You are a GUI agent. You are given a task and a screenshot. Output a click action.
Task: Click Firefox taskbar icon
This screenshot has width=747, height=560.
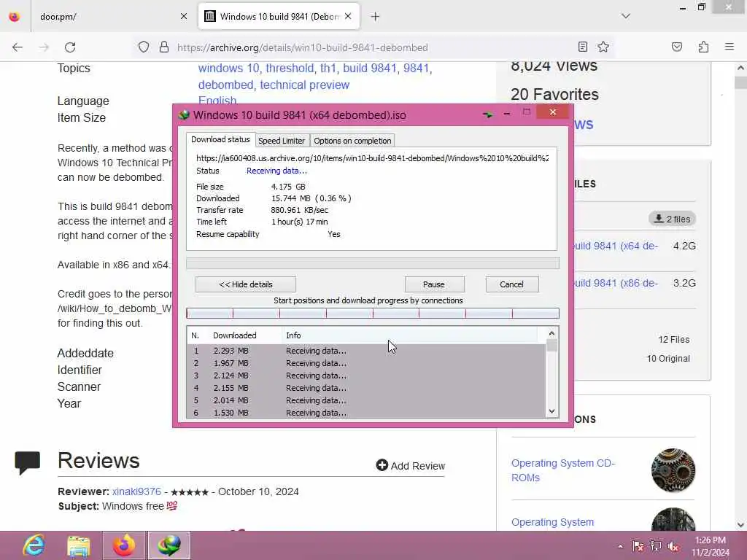(x=124, y=545)
